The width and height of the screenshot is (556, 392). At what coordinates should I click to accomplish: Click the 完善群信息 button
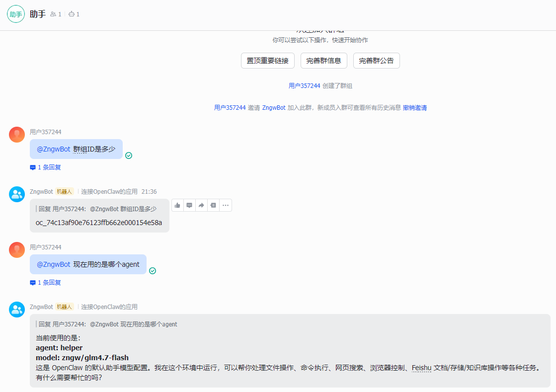[323, 60]
